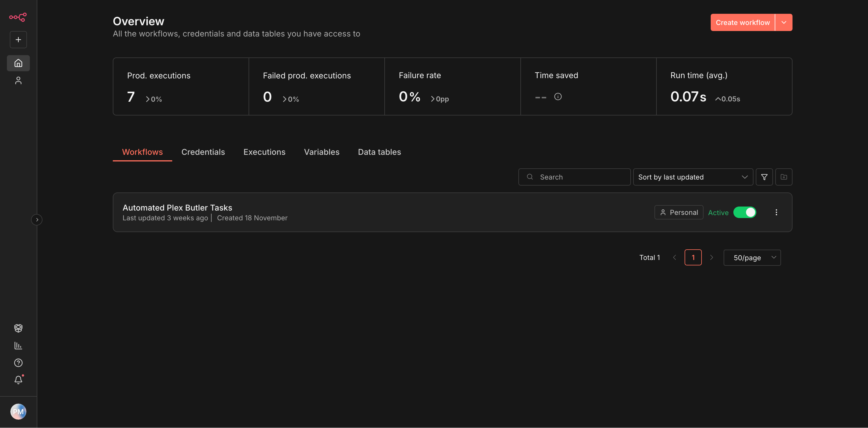Open the Home overview icon

tap(18, 63)
